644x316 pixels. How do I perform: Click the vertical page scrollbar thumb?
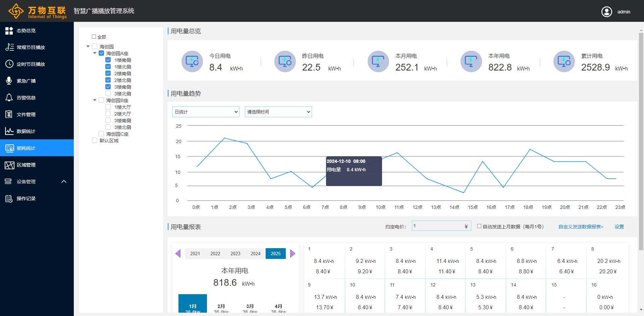(x=641, y=141)
